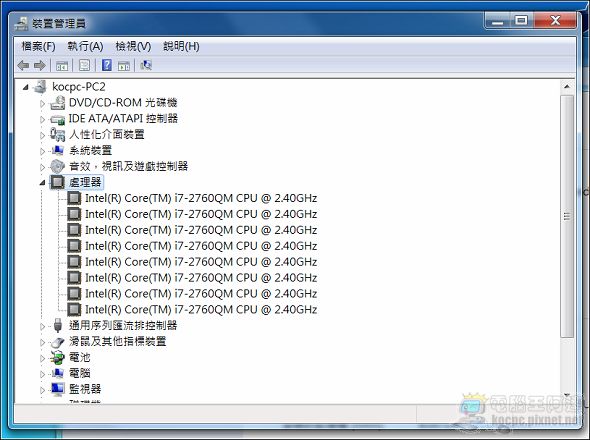Expand the DVD/CD-ROM 光碟機 node
The height and width of the screenshot is (440, 590).
[43, 104]
